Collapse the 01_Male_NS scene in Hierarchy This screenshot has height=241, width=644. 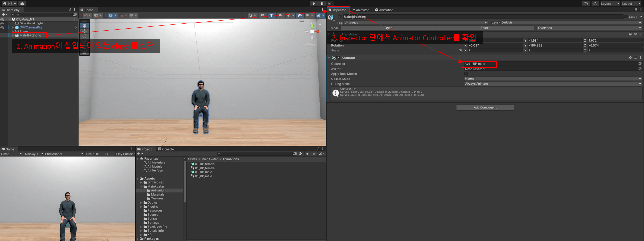click(x=9, y=19)
